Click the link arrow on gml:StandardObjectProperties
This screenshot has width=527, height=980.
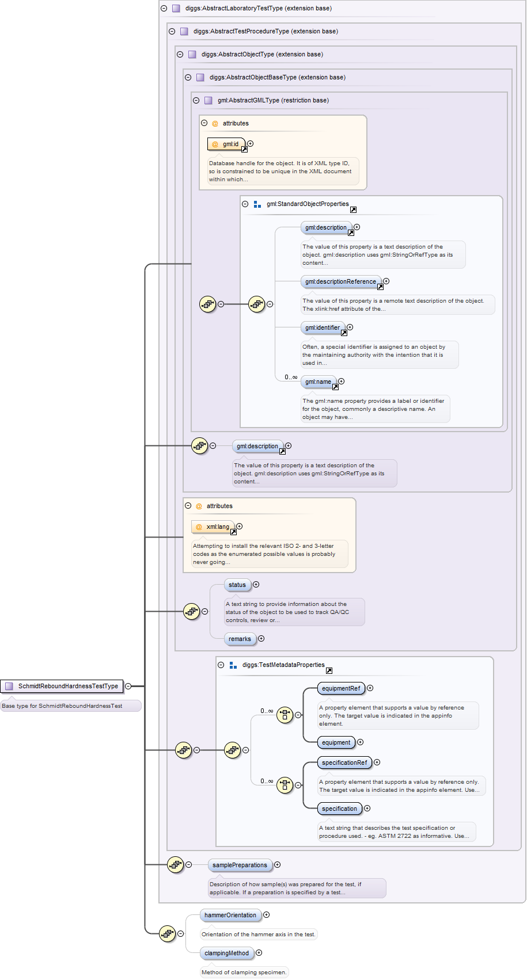point(353,210)
